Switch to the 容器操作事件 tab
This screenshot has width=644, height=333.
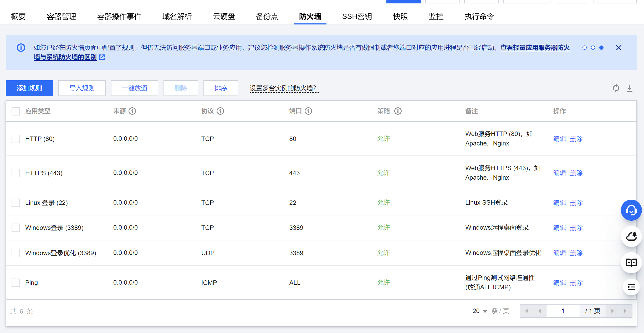(x=119, y=16)
